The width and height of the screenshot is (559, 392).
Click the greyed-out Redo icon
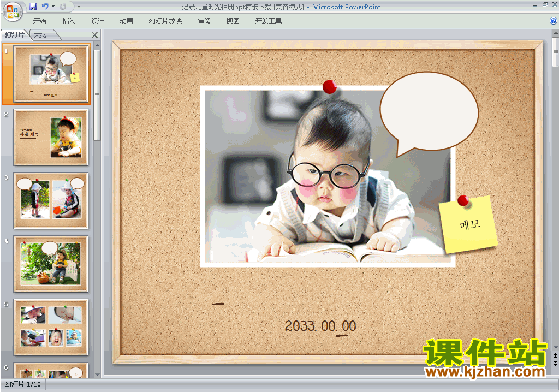63,7
